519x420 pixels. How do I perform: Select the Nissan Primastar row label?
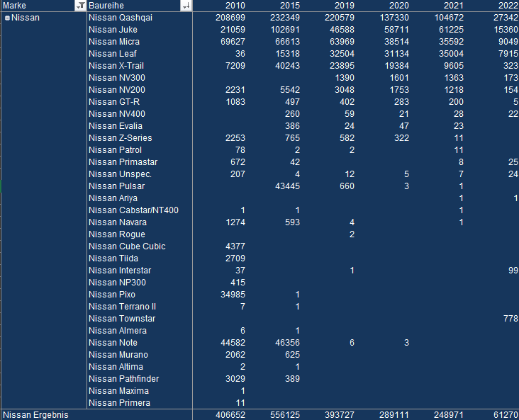pyautogui.click(x=123, y=162)
